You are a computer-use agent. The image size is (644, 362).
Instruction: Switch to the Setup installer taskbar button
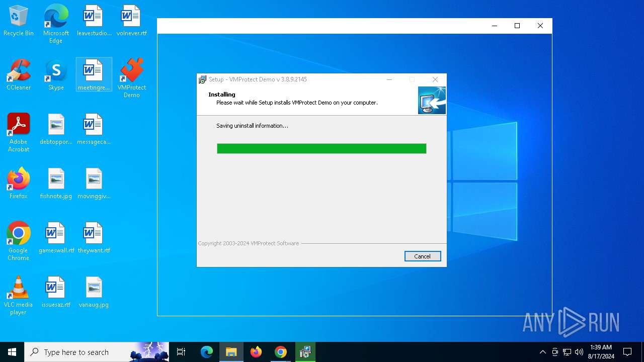tap(305, 352)
